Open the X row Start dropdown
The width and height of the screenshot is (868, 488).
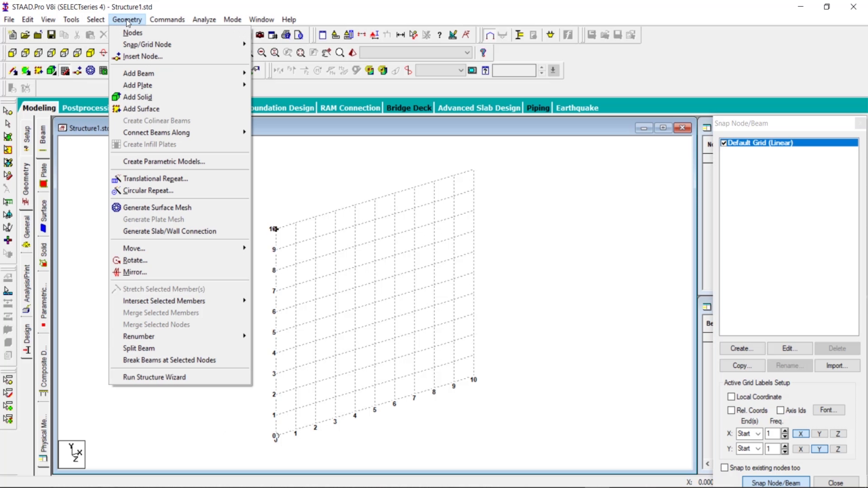749,434
